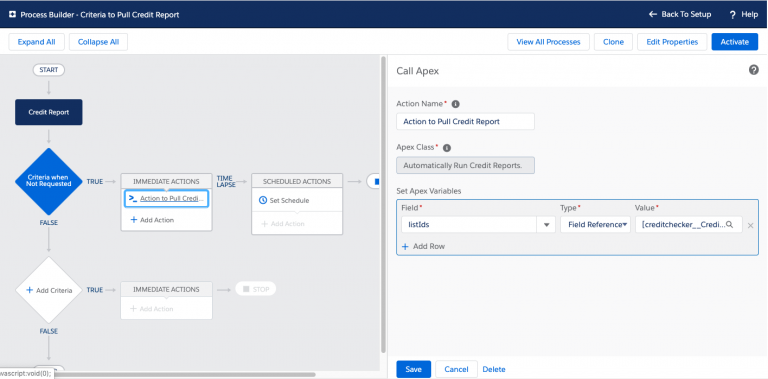The width and height of the screenshot is (768, 379).
Task: Click the Process Builder logo icon
Action: [x=12, y=15]
